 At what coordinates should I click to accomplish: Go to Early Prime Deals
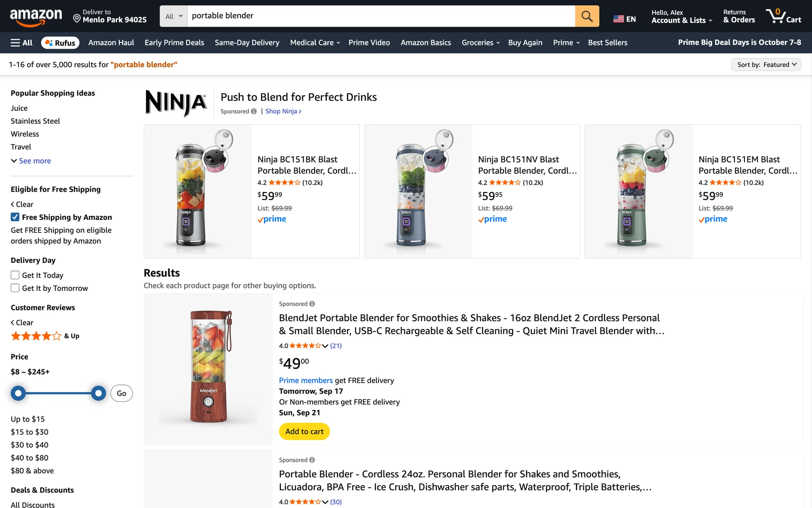coord(174,43)
